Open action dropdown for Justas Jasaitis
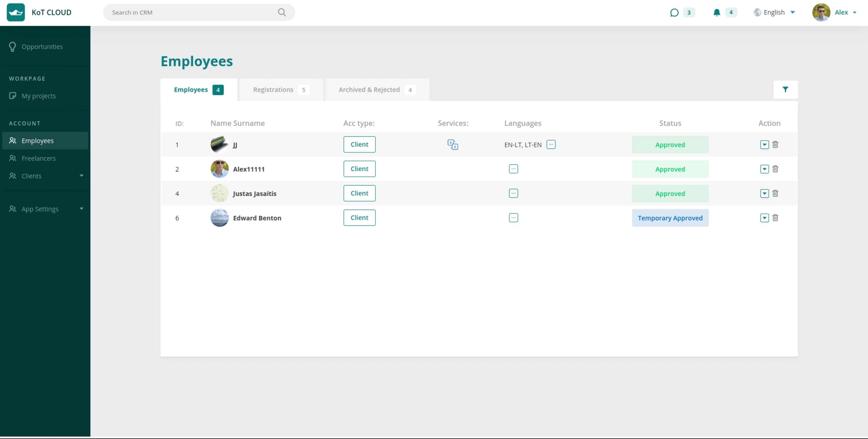The image size is (868, 439). coord(764,193)
